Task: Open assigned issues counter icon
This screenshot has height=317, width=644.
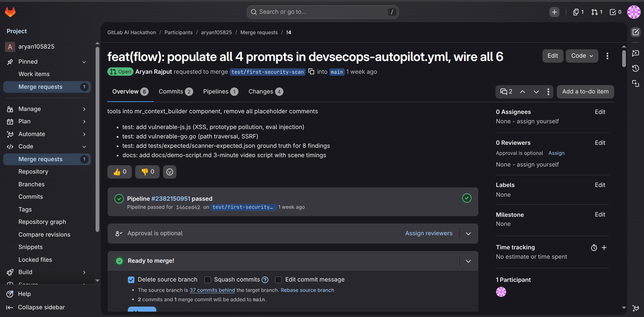Action: [578, 12]
